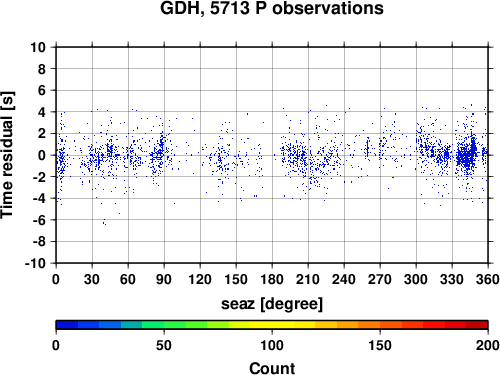Viewport: 500px width, 375px height.
Task: Click the 180 tick label on x-axis
Action: [272, 279]
